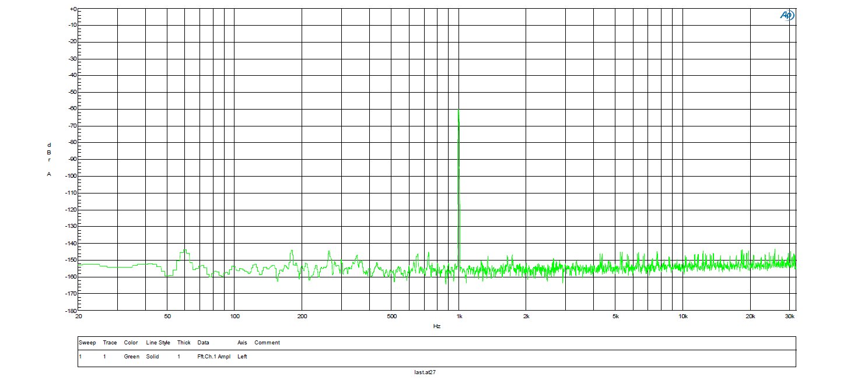
Task: Click the '20k' x-axis label
Action: click(750, 316)
